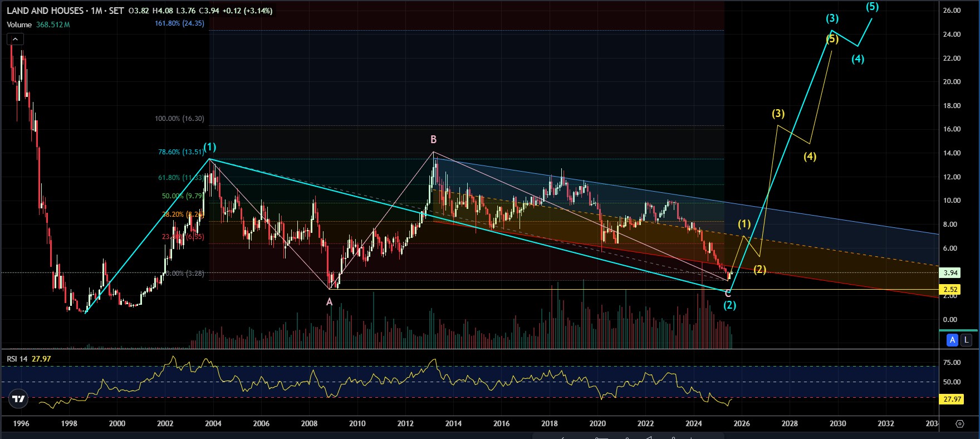
Task: Click the +0.12 (+3.14%) change value
Action: click(x=248, y=11)
